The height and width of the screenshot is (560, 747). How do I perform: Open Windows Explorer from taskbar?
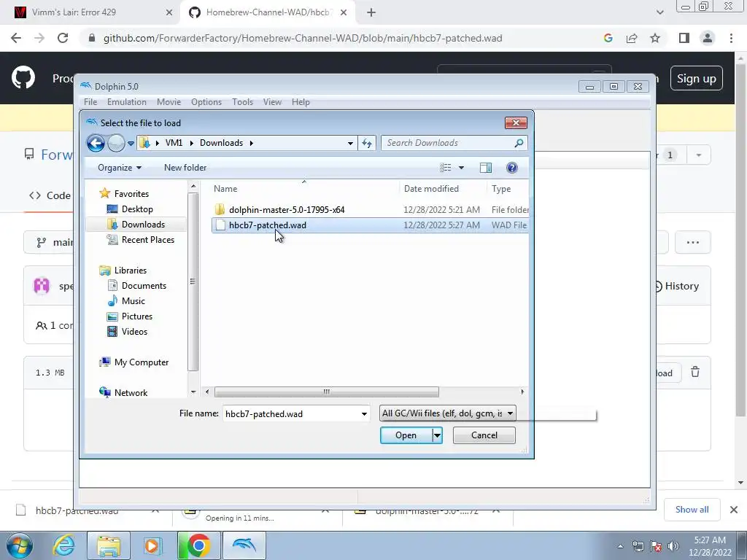pyautogui.click(x=109, y=545)
